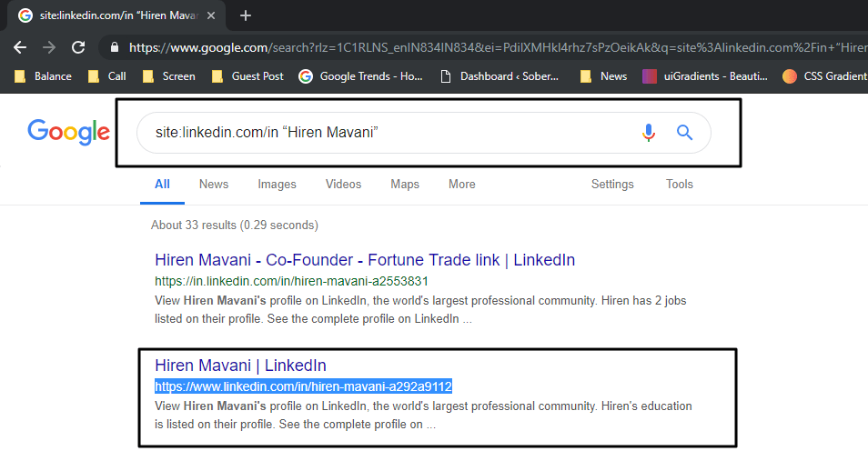Open the search Tools options
The width and height of the screenshot is (868, 461).
[680, 185]
